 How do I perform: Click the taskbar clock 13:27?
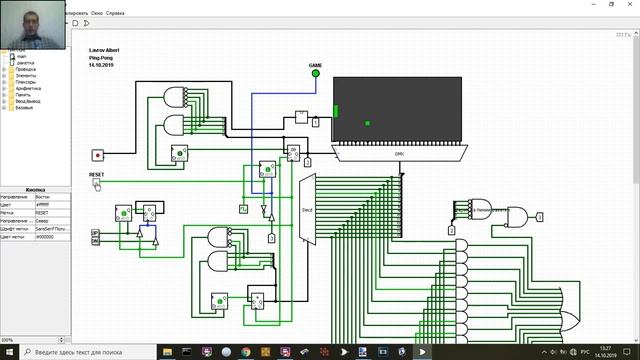pyautogui.click(x=606, y=352)
